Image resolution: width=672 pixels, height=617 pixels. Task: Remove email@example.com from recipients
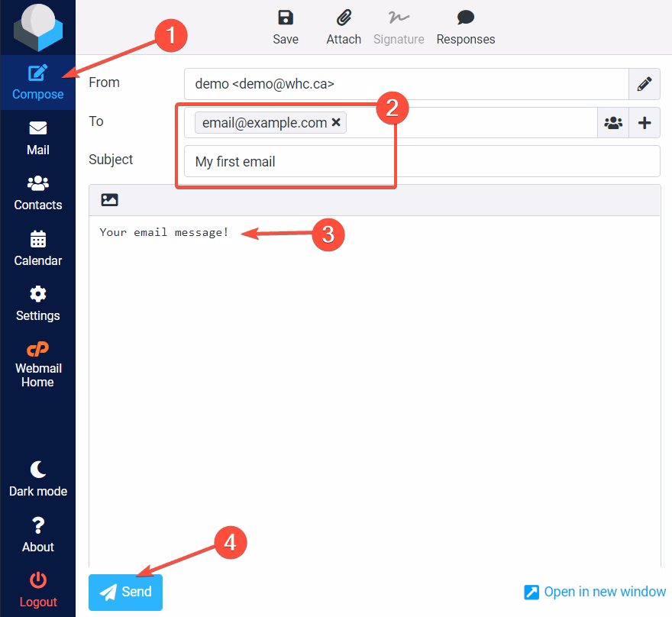point(336,122)
